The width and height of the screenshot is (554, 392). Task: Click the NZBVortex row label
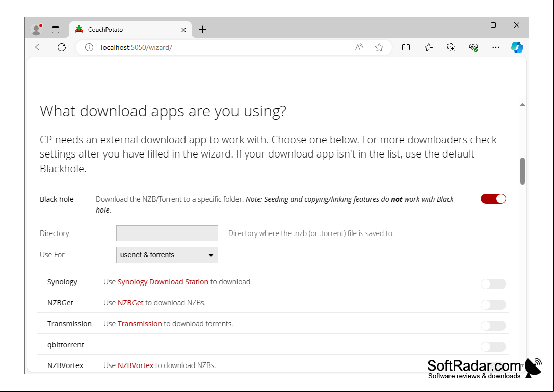65,365
